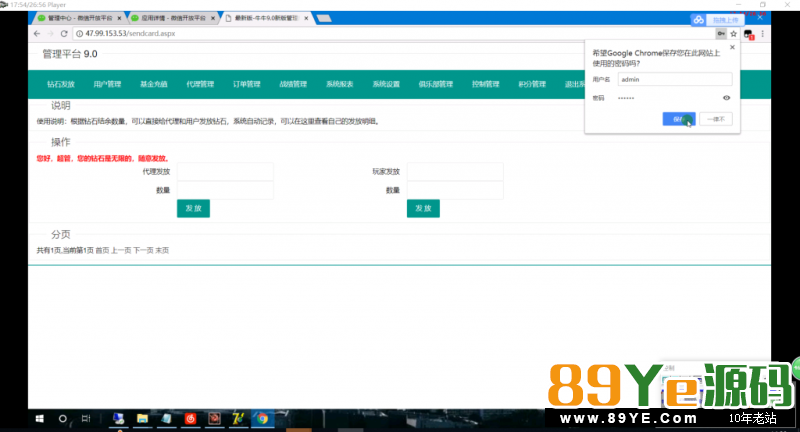This screenshot has height=432, width=800.
Task: Click the 发放 button under 玩家发放
Action: [423, 208]
